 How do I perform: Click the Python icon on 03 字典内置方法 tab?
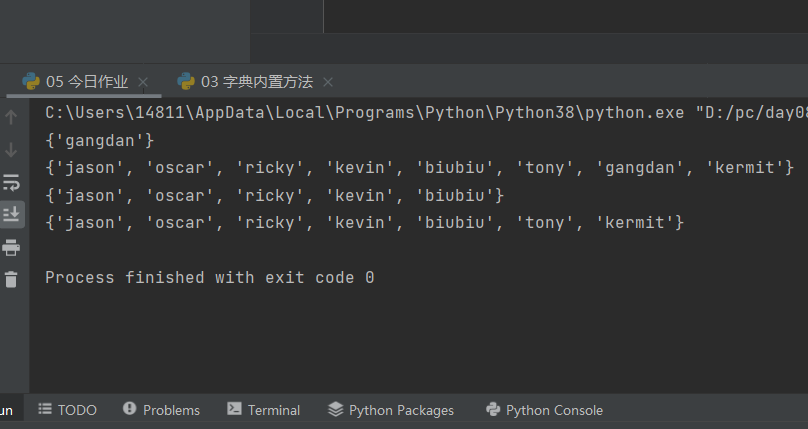(185, 82)
